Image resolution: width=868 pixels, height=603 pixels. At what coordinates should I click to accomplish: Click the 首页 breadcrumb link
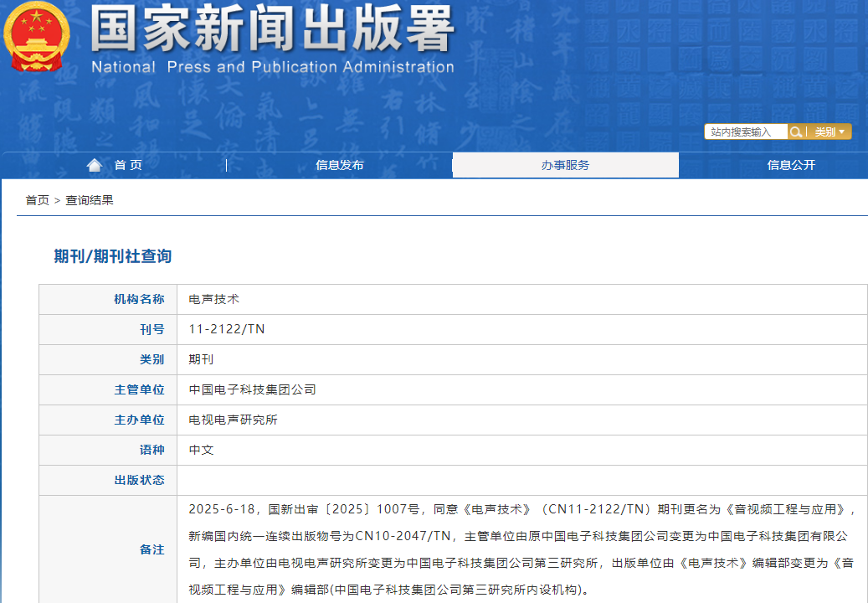pyautogui.click(x=37, y=200)
